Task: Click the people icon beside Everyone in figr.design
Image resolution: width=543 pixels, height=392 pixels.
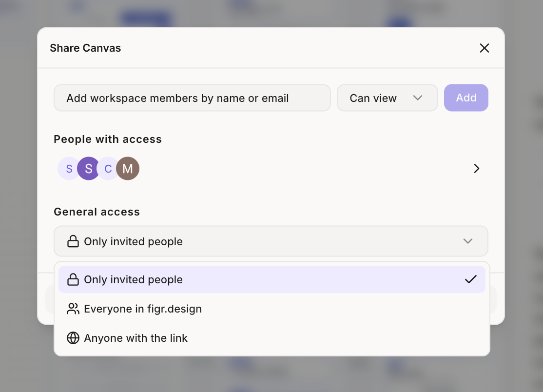Action: (x=73, y=309)
